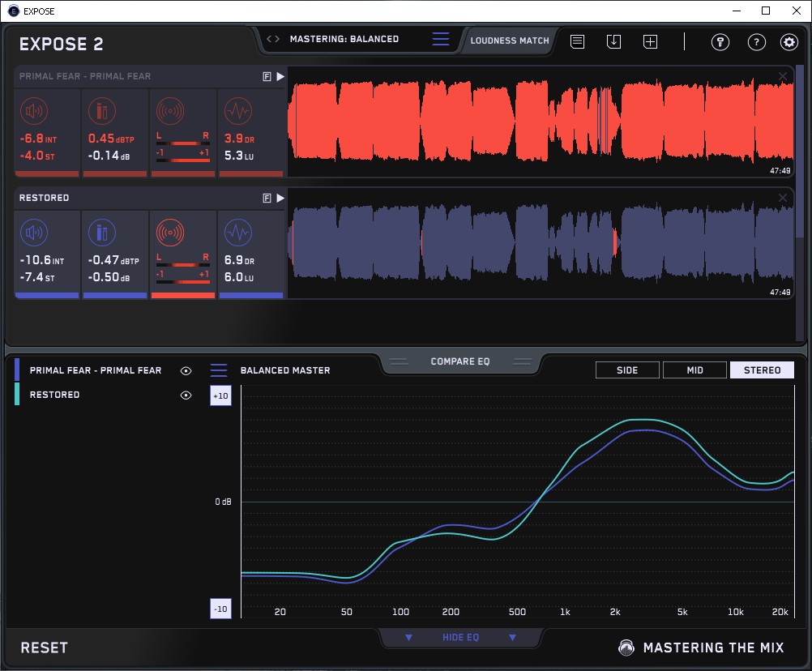
Task: Play the Restored track
Action: [x=280, y=198]
